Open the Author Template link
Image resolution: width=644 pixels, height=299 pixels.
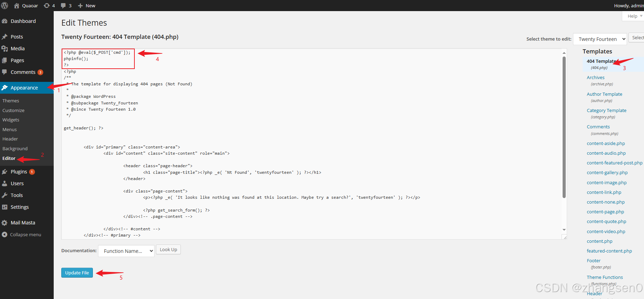pos(605,94)
